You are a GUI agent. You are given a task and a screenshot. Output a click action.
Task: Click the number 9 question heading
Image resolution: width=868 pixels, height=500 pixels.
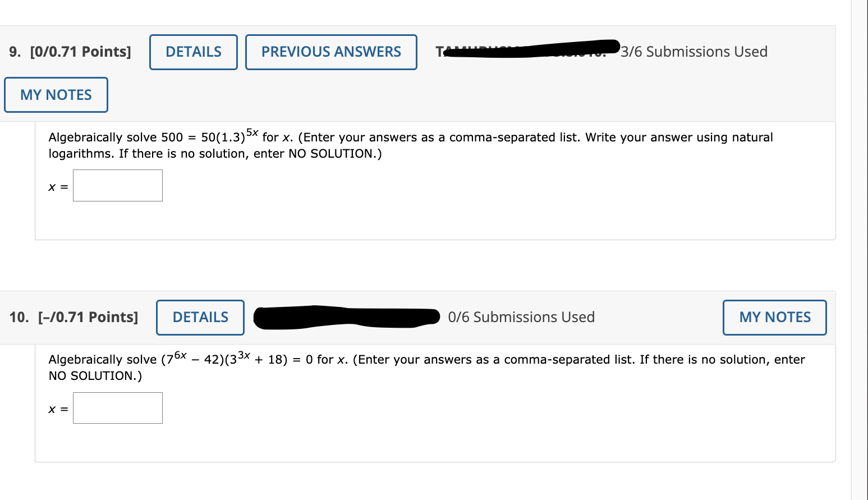12,52
